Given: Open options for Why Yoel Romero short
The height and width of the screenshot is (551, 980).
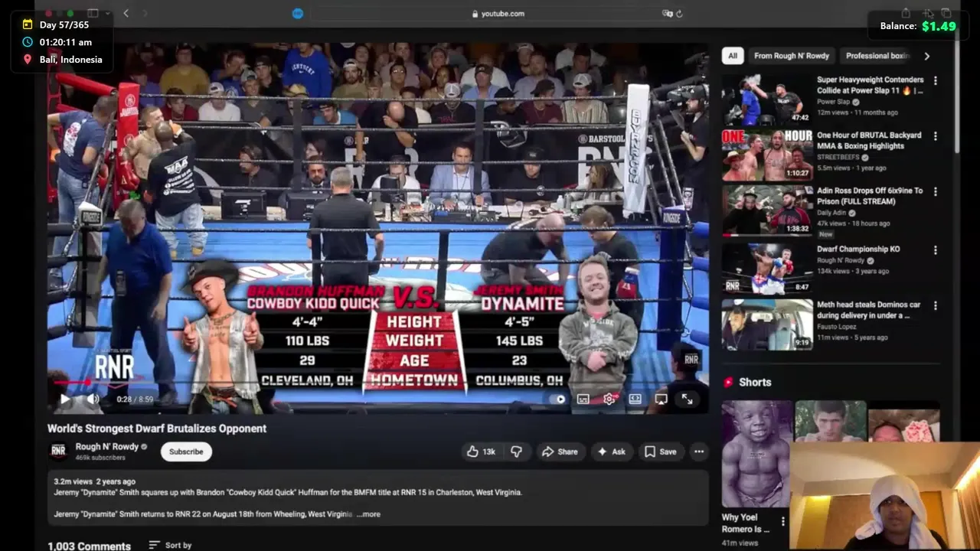Looking at the screenshot, I should point(782,522).
